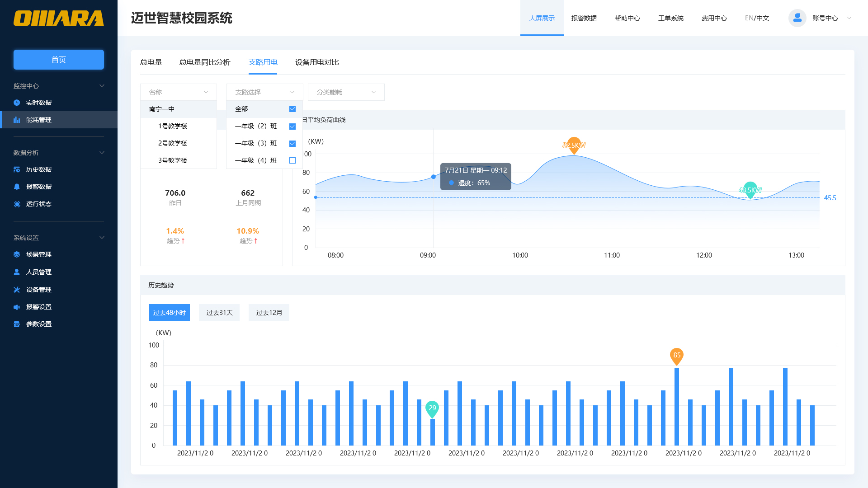Image resolution: width=868 pixels, height=488 pixels.
Task: Click the 10.9% trend value
Action: click(248, 231)
